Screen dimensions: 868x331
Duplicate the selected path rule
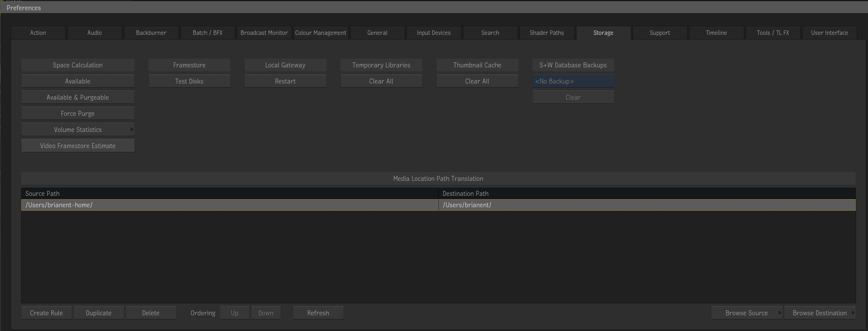point(98,313)
